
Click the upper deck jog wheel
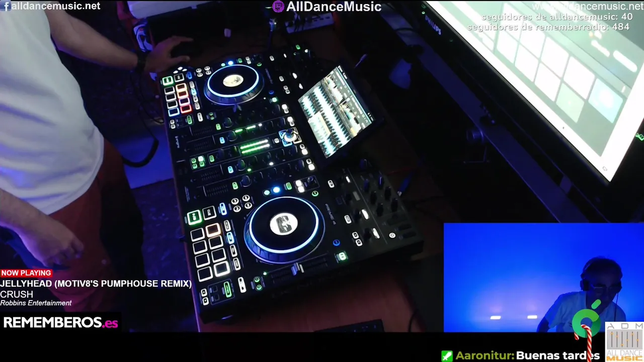pos(233,83)
